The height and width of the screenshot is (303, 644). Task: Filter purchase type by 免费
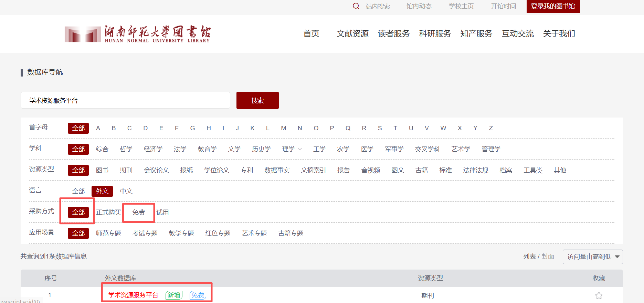point(139,212)
